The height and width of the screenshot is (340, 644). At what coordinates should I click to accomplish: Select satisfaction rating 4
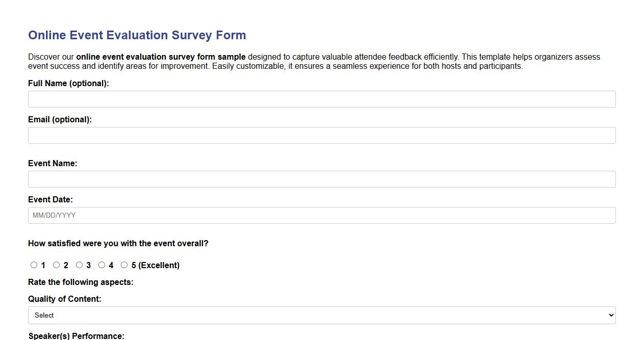click(101, 265)
